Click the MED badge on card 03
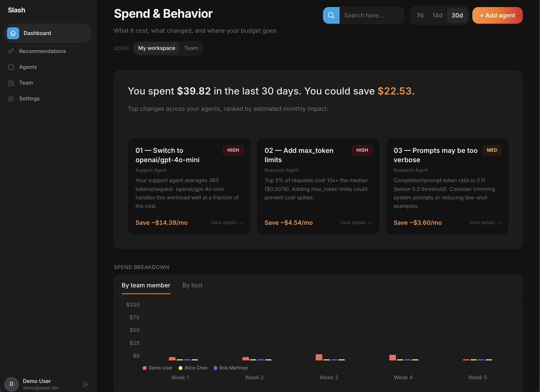The image size is (540, 392). click(x=492, y=150)
